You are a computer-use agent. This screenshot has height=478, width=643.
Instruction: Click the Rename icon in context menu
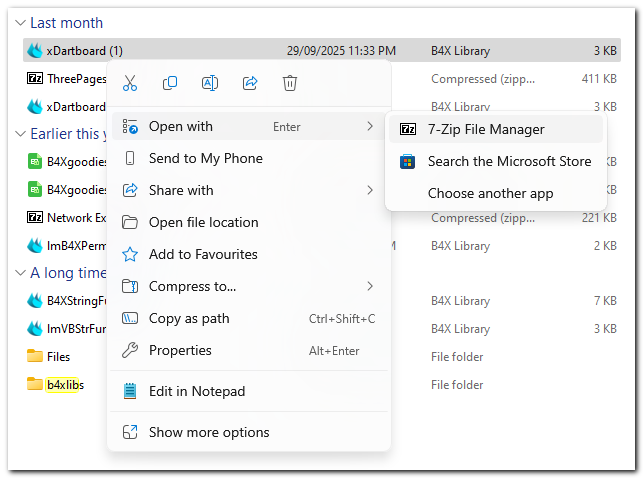[x=210, y=83]
